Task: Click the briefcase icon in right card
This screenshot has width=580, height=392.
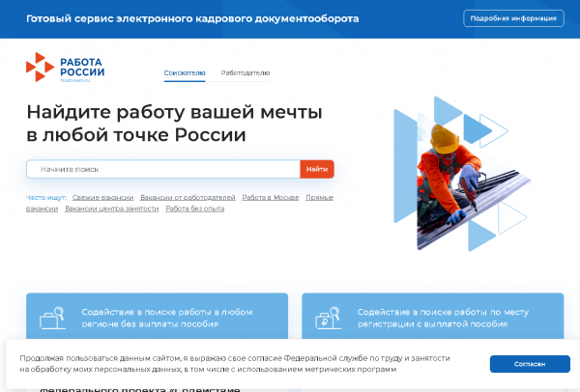Action: point(327,318)
